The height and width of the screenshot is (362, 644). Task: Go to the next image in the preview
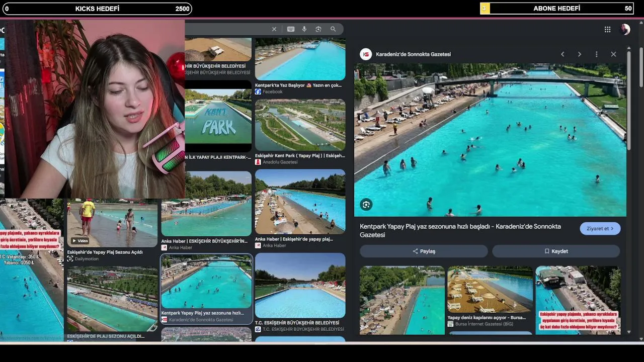tap(580, 54)
